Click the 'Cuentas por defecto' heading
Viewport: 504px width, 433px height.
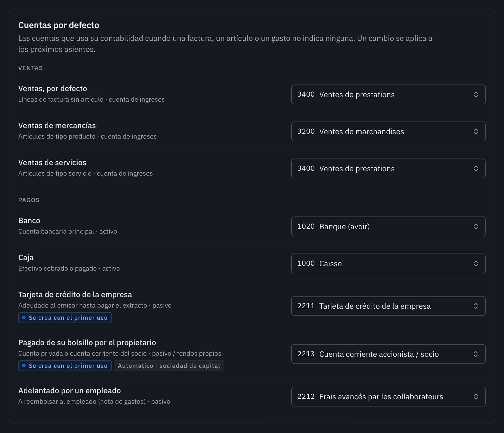click(x=59, y=25)
